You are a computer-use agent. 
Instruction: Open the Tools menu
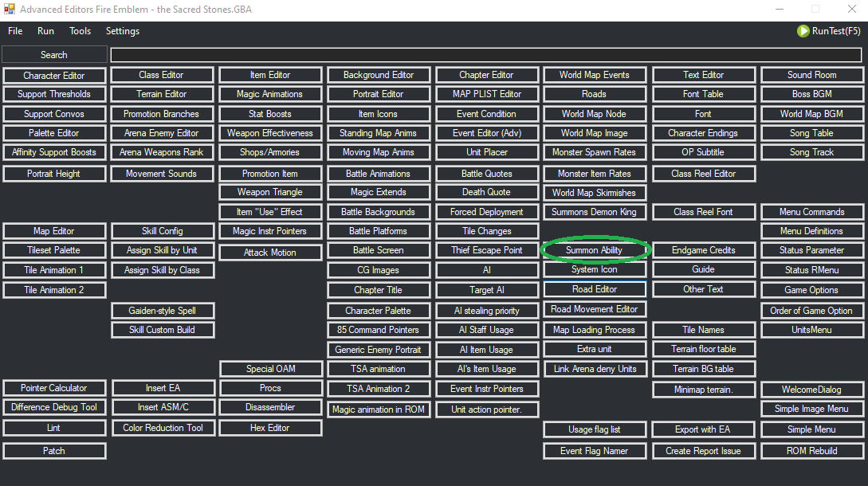tap(80, 31)
